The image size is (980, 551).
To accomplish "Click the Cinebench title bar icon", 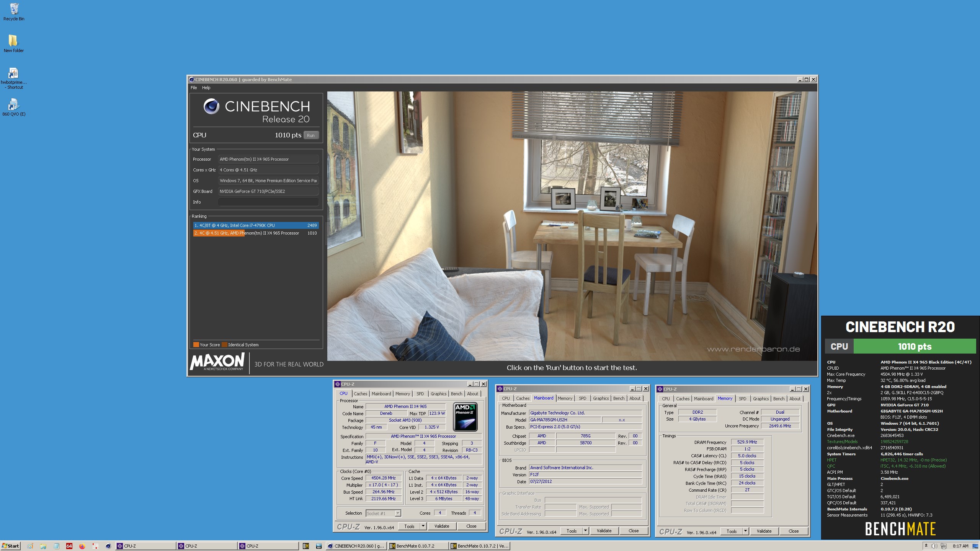I will (x=191, y=80).
